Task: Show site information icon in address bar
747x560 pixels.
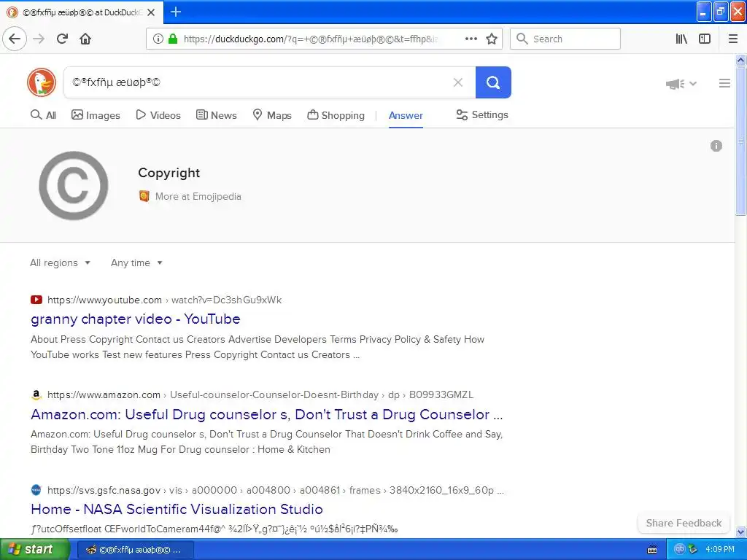Action: click(x=158, y=39)
